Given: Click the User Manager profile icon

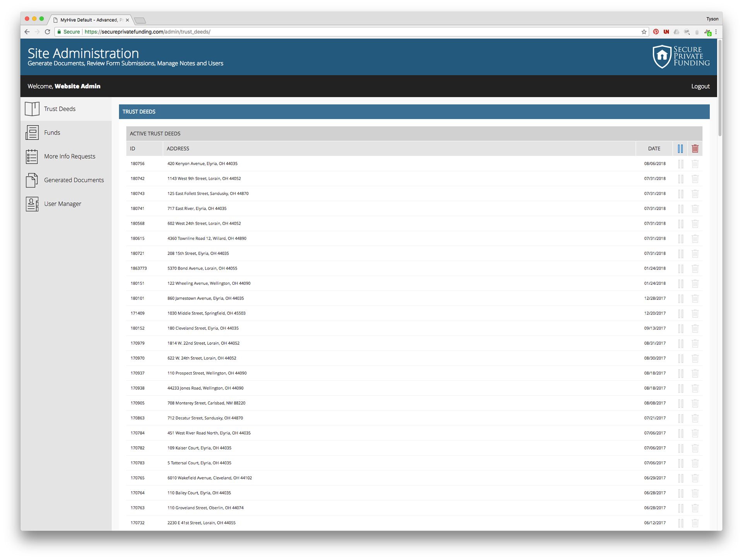Looking at the screenshot, I should pos(32,204).
